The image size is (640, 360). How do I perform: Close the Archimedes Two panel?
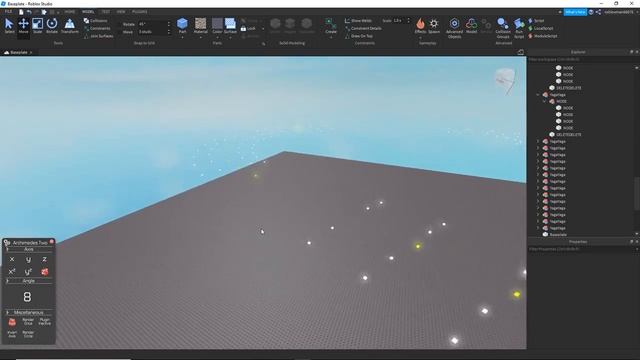[52, 242]
